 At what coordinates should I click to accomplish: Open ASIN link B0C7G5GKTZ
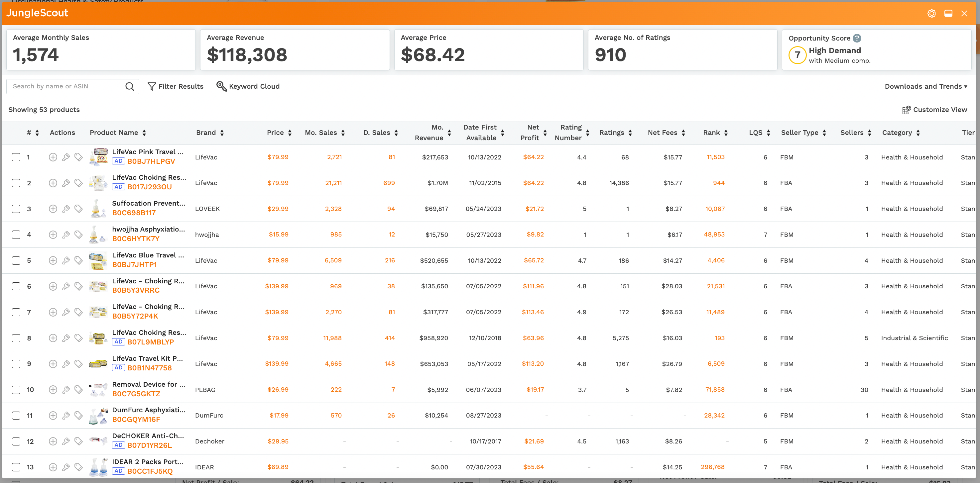click(x=136, y=394)
